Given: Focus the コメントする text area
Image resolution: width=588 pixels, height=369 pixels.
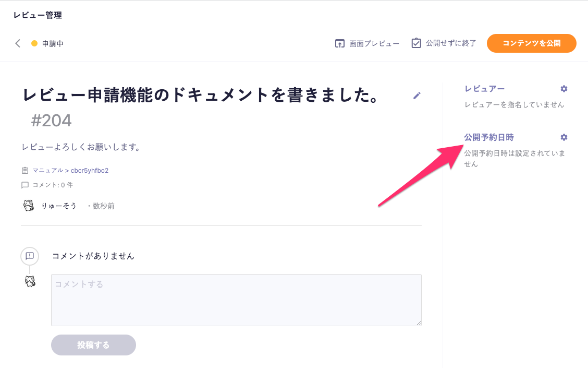Looking at the screenshot, I should [x=236, y=300].
